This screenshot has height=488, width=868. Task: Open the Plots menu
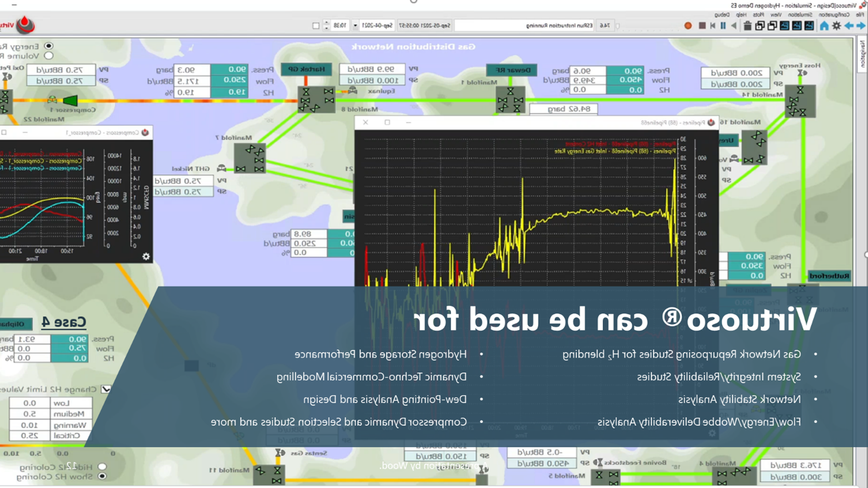click(x=758, y=15)
